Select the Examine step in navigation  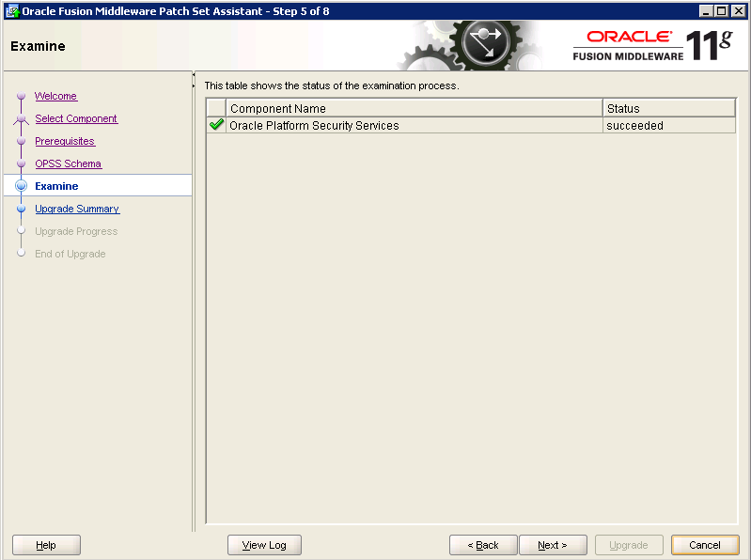tap(56, 186)
